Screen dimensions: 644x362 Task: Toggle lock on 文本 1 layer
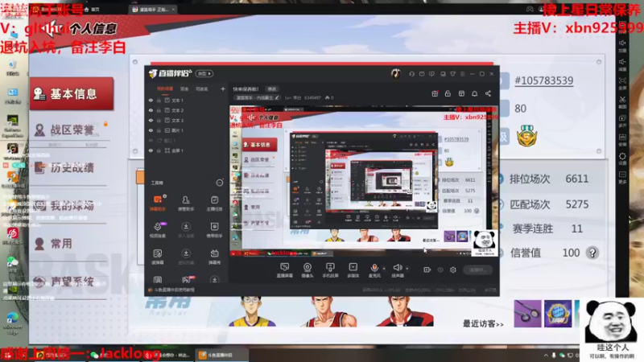159,100
